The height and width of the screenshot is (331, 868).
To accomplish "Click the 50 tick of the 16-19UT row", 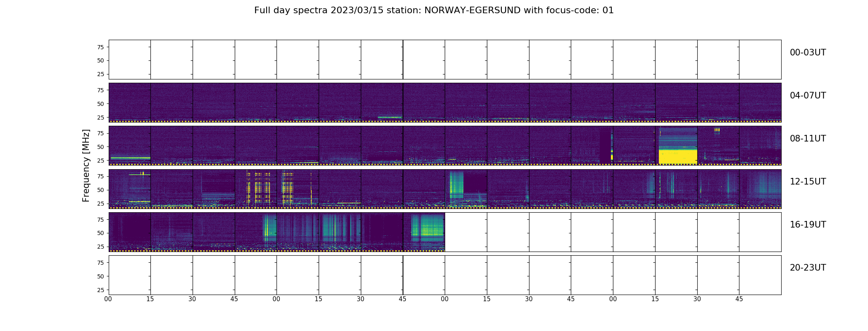I will pyautogui.click(x=100, y=233).
